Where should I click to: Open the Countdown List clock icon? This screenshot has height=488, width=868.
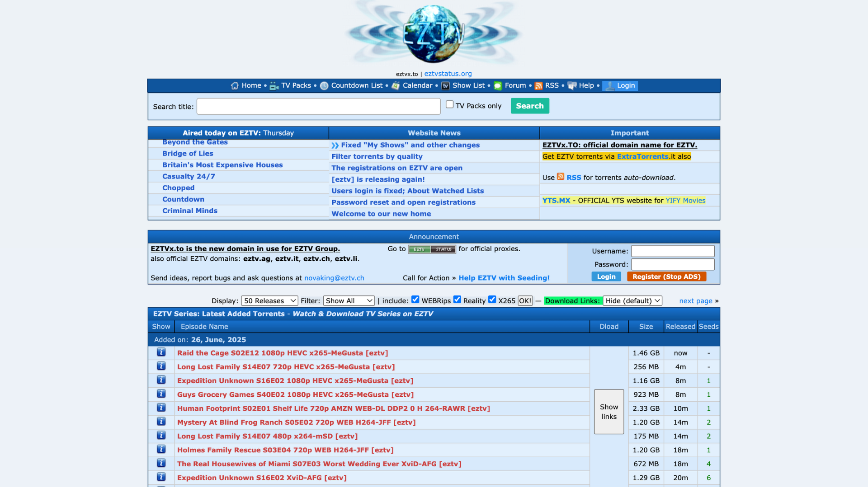324,86
